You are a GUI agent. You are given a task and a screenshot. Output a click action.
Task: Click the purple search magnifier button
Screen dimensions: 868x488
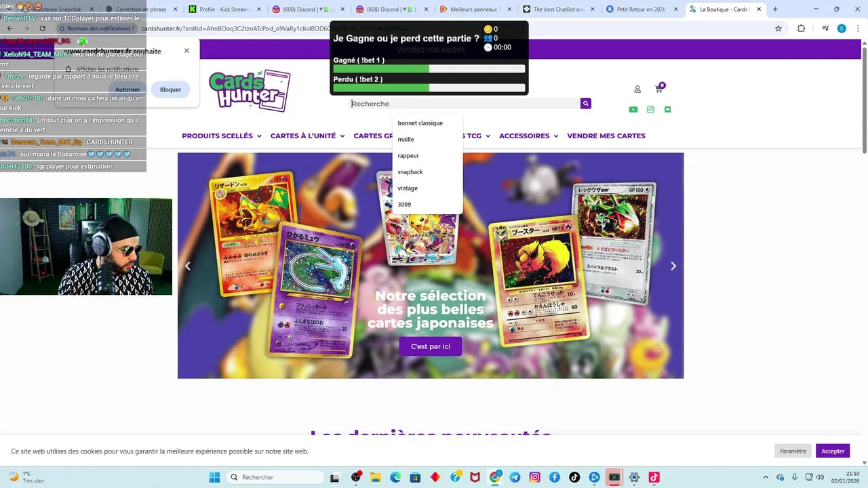[586, 104]
